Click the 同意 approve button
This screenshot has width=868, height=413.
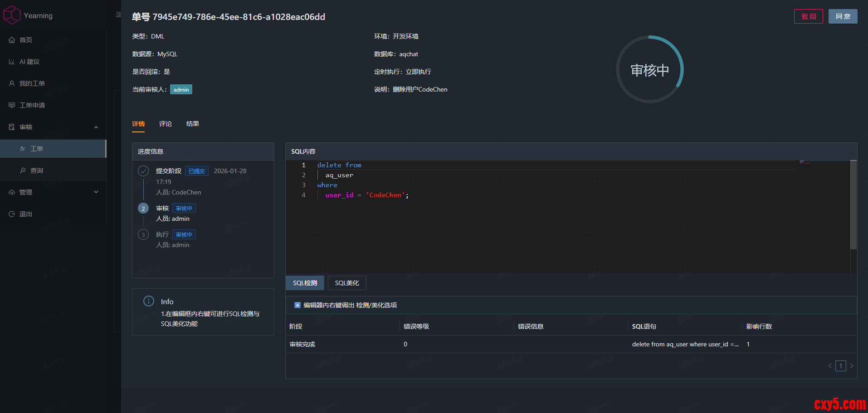(x=843, y=16)
